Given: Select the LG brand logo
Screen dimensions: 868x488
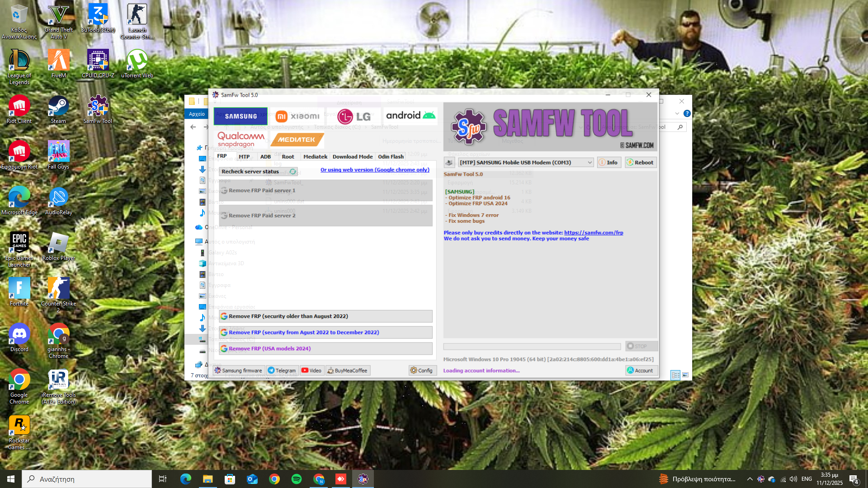Looking at the screenshot, I should point(354,116).
